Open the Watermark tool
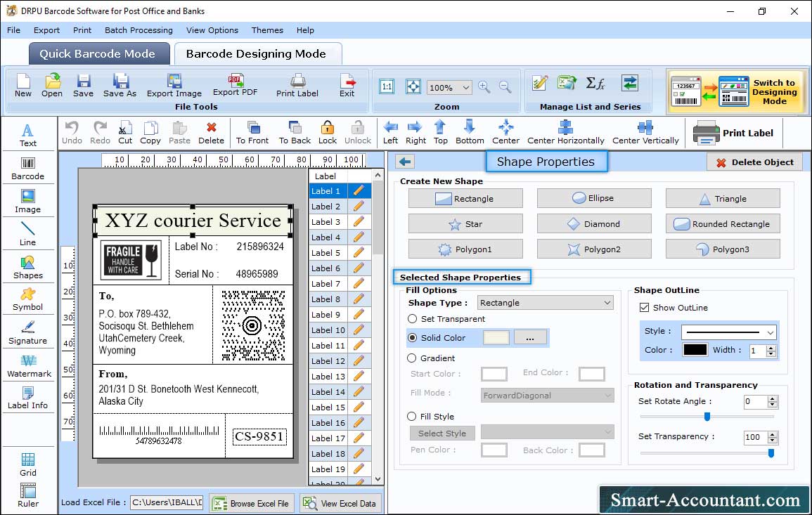Screen dimensions: 812x515 pos(29,365)
